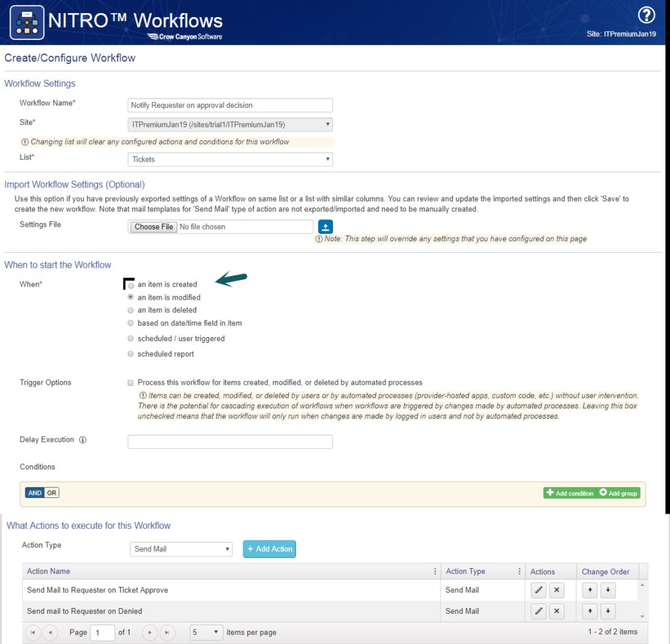The width and height of the screenshot is (670, 644).
Task: Delete the Send mail to Requester on Denied action
Action: (x=557, y=611)
